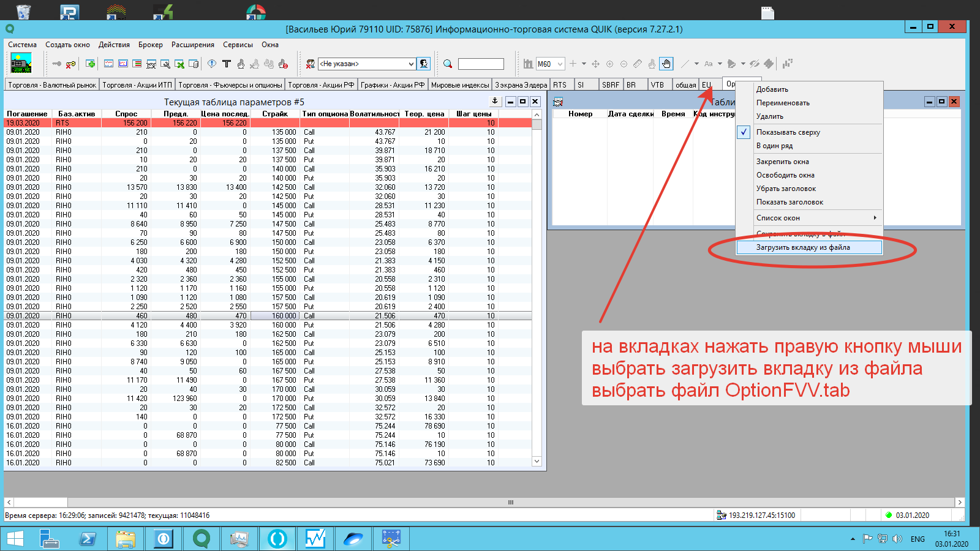Click the horizontal scrollbar right arrow at bottom
Image resolution: width=980 pixels, height=551 pixels.
point(960,502)
